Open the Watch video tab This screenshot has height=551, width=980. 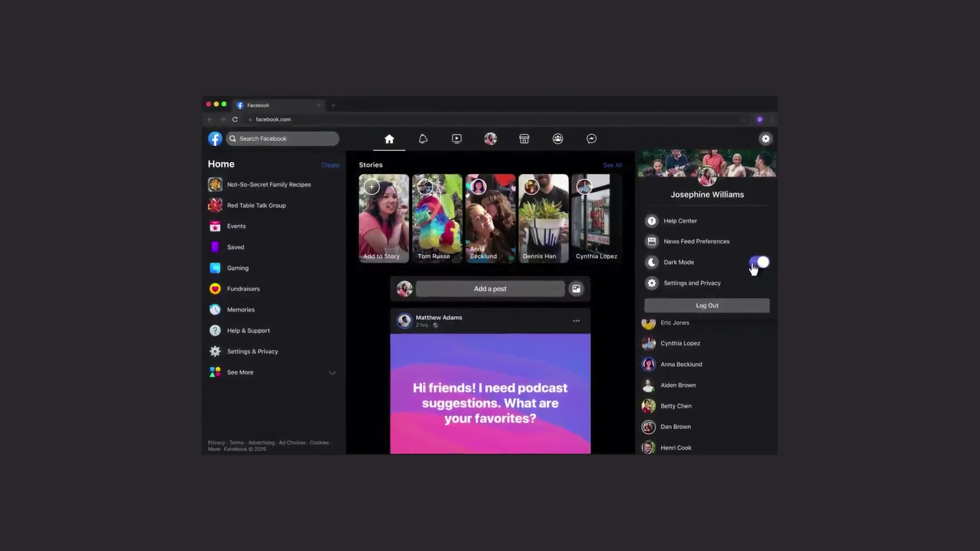coord(456,139)
